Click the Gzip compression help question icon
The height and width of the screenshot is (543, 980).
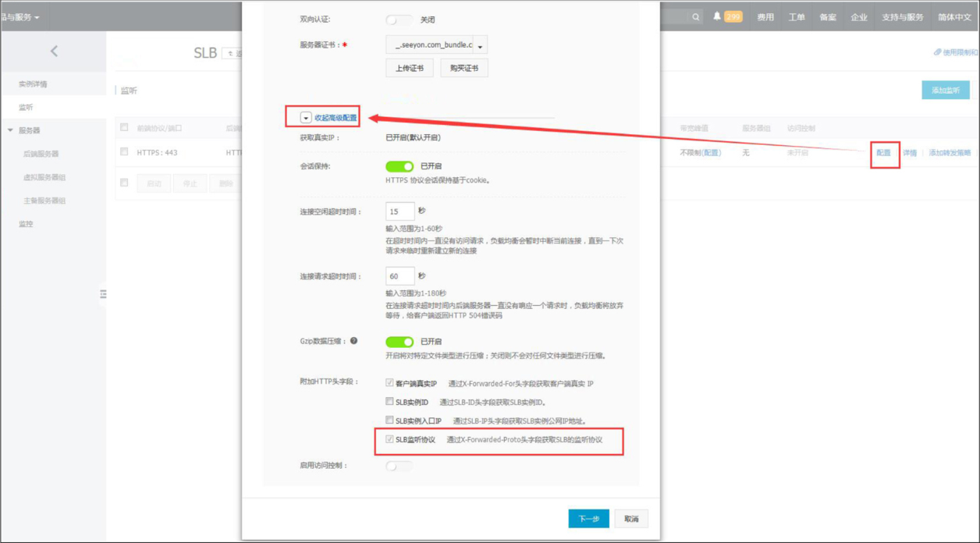point(353,341)
